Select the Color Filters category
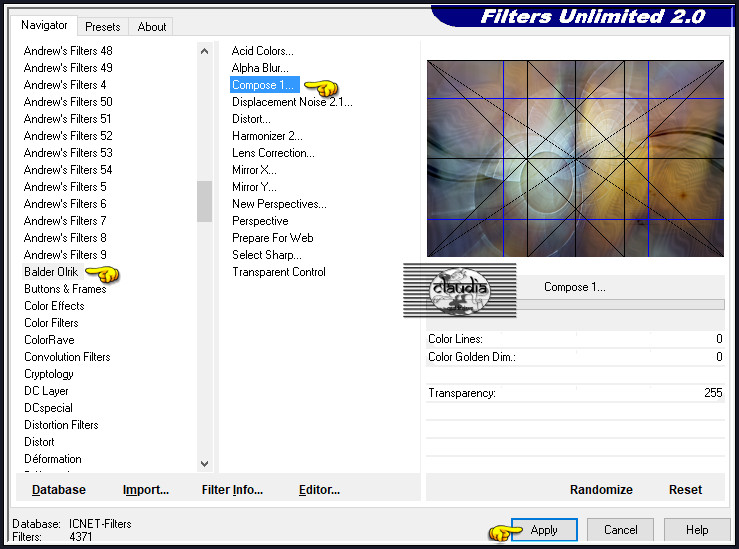 click(51, 323)
